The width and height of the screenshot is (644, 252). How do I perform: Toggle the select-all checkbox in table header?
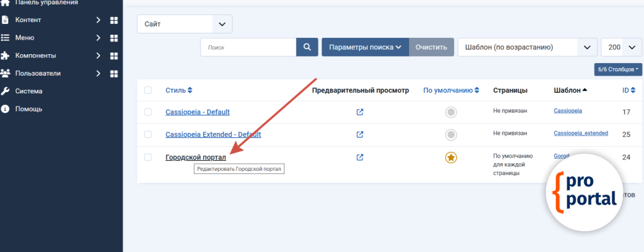point(148,90)
